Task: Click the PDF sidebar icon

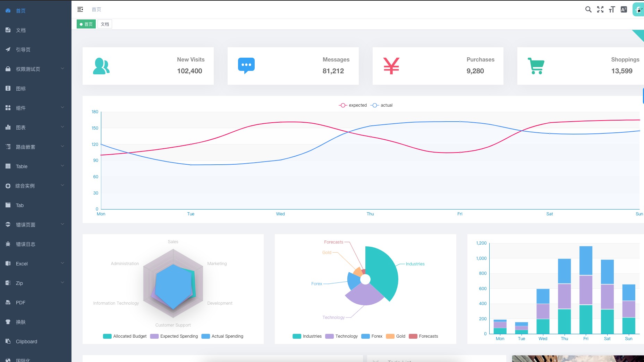Action: (8, 303)
